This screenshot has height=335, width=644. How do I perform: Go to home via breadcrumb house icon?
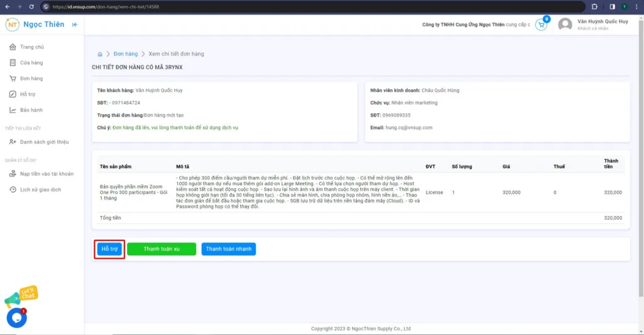(x=100, y=54)
